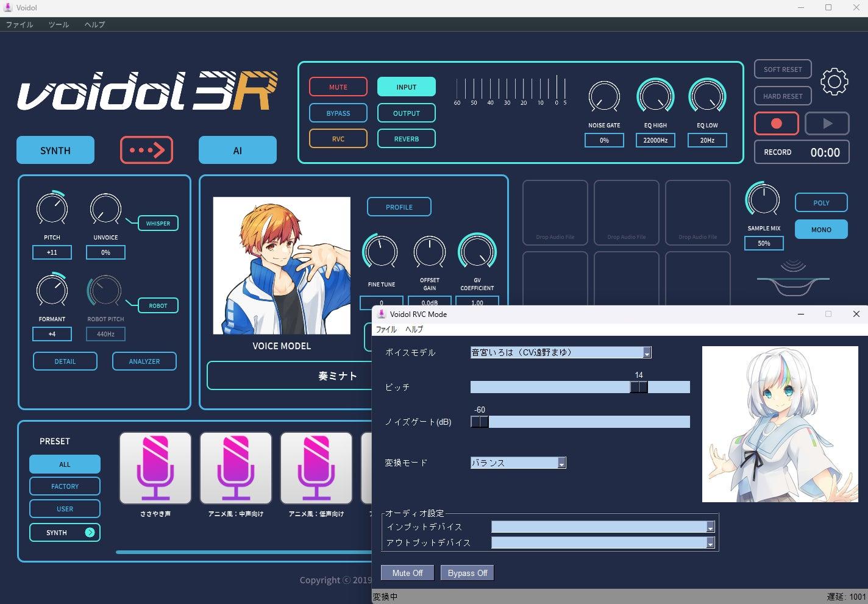Turn the ROBOT PITCH knob

click(x=105, y=291)
